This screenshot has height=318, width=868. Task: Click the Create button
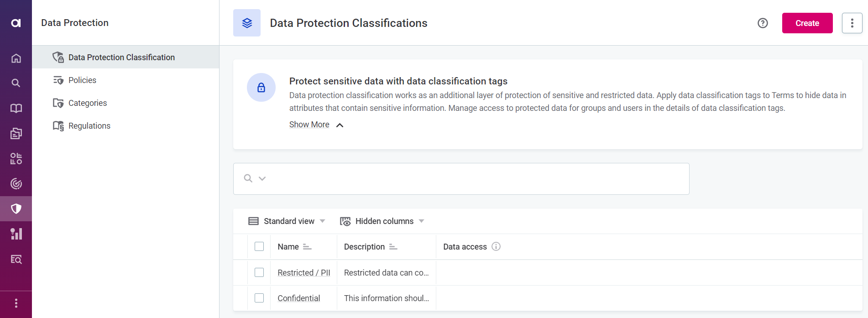[x=807, y=23]
